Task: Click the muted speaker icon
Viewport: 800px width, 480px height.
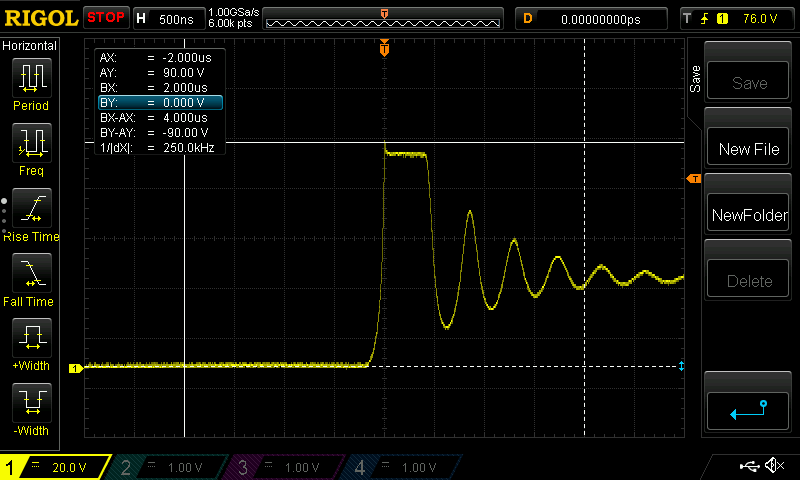Action: point(774,465)
